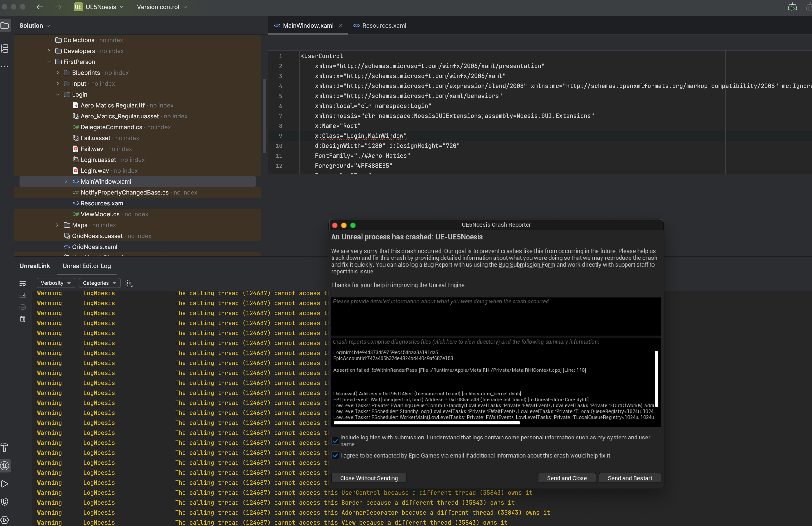Uncheck Include log files with submission
The image size is (812, 526).
coord(335,441)
